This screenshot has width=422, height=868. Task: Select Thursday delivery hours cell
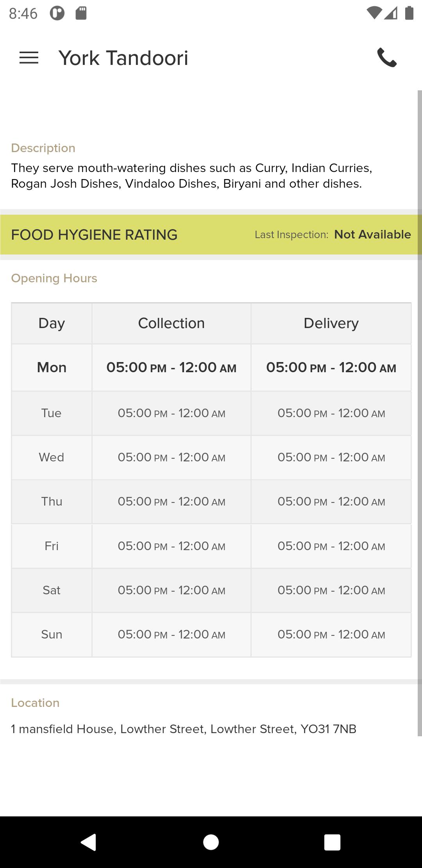(x=331, y=502)
